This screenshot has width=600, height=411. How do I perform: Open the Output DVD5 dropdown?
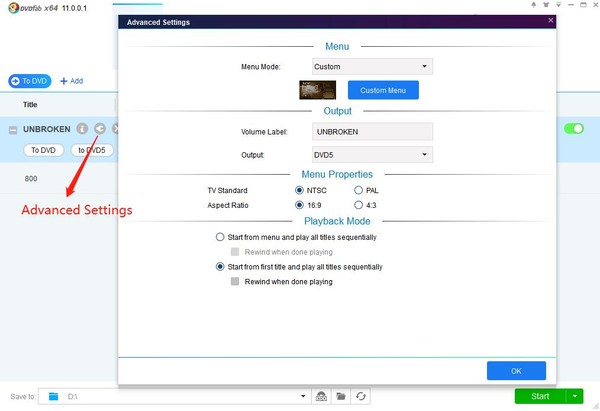(x=372, y=155)
